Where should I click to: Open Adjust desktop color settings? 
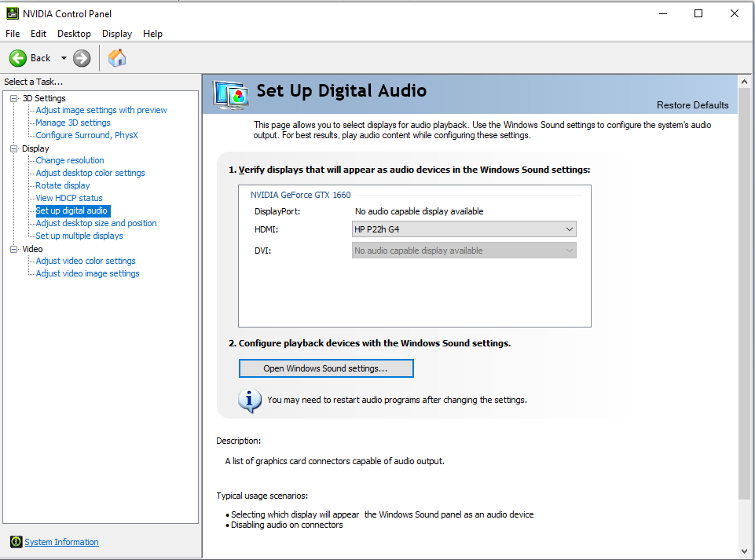pyautogui.click(x=90, y=173)
